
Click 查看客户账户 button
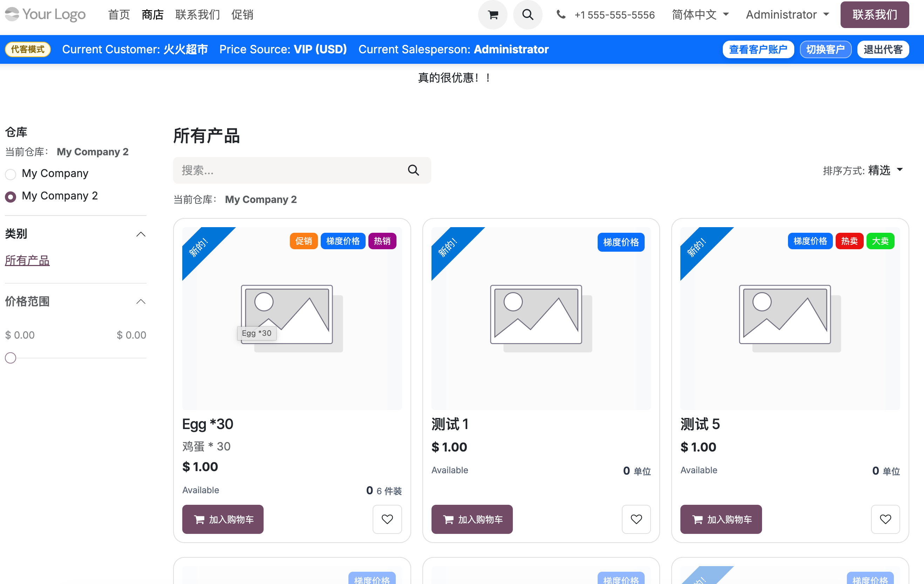(x=758, y=49)
